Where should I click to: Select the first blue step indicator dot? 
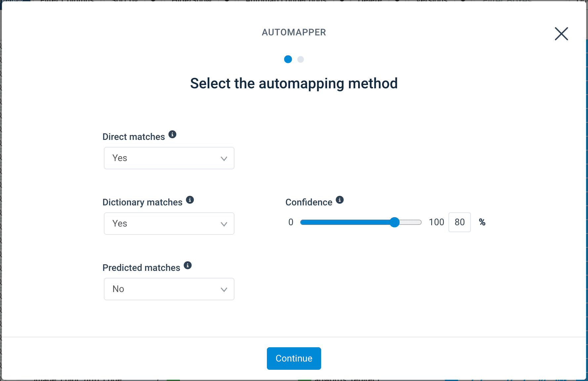(288, 59)
